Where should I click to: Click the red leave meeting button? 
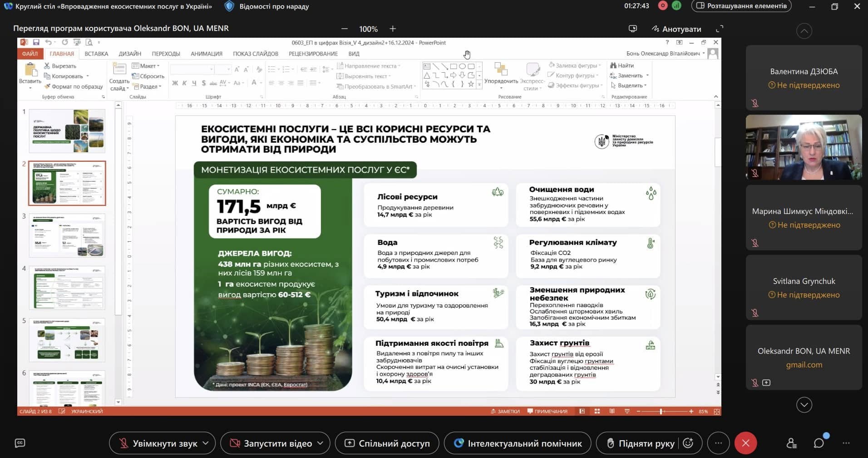pyautogui.click(x=745, y=443)
